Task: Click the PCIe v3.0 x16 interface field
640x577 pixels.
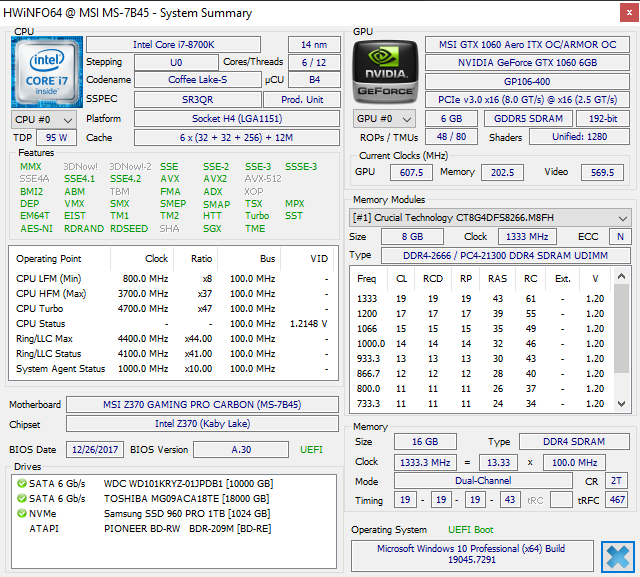Action: tap(527, 100)
